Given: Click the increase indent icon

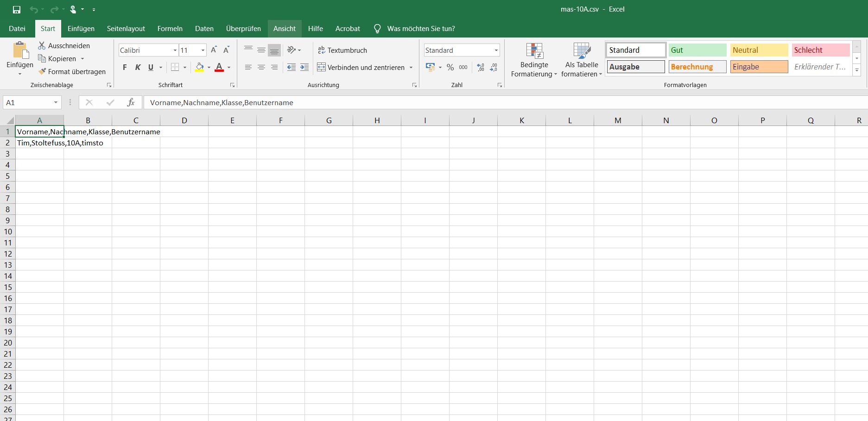Looking at the screenshot, I should point(304,68).
